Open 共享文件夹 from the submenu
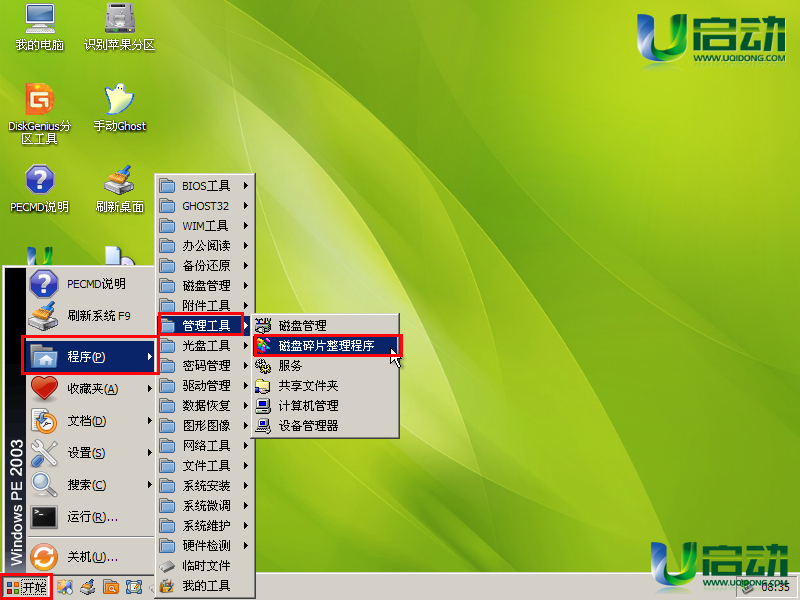Image resolution: width=800 pixels, height=600 pixels. point(326,385)
